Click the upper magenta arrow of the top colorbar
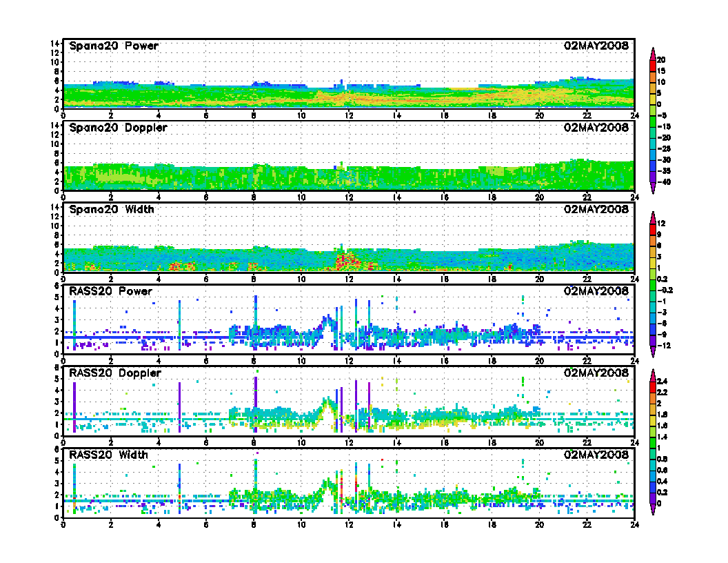The image size is (728, 563). [653, 54]
